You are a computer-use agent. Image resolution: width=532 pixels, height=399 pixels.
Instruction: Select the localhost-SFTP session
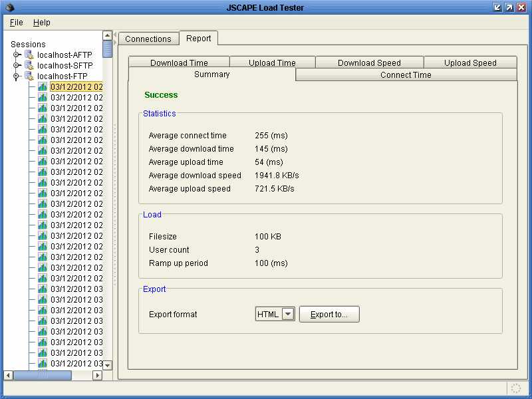[65, 65]
